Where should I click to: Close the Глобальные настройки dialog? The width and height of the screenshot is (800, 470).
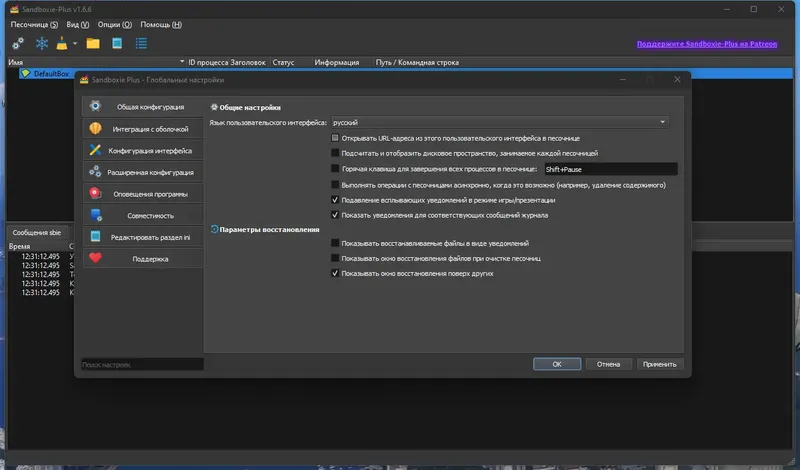tap(677, 80)
